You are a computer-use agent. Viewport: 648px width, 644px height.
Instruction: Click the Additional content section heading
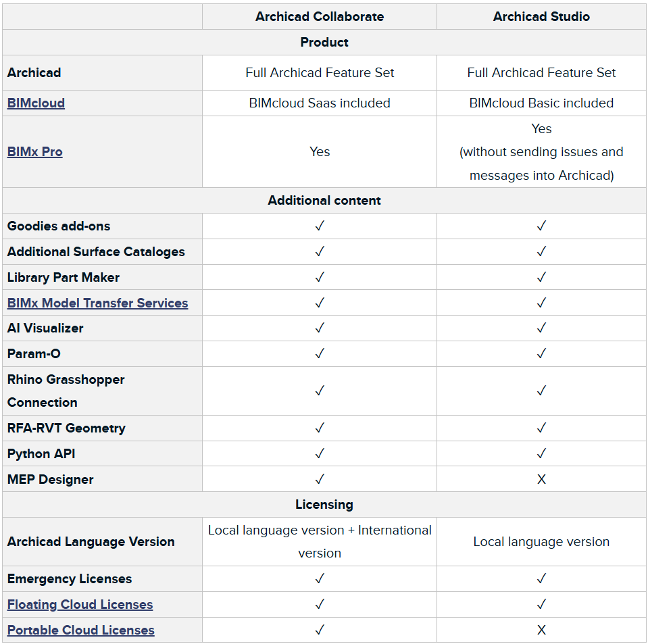324,201
